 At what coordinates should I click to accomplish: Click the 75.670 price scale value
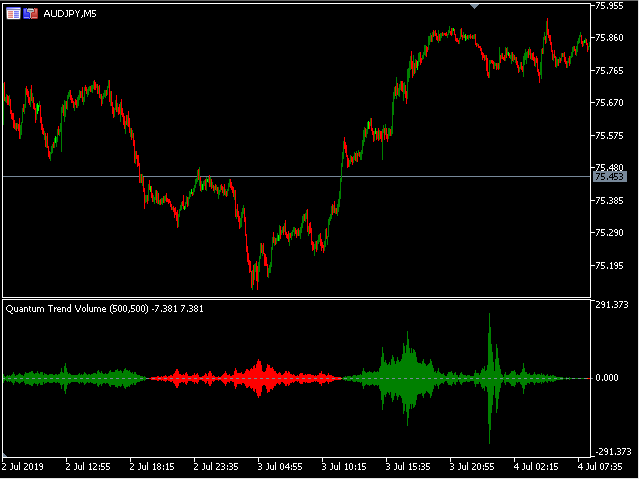point(609,103)
